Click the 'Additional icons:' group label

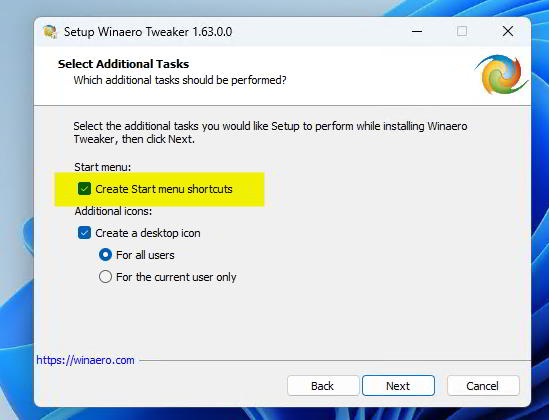pyautogui.click(x=113, y=211)
